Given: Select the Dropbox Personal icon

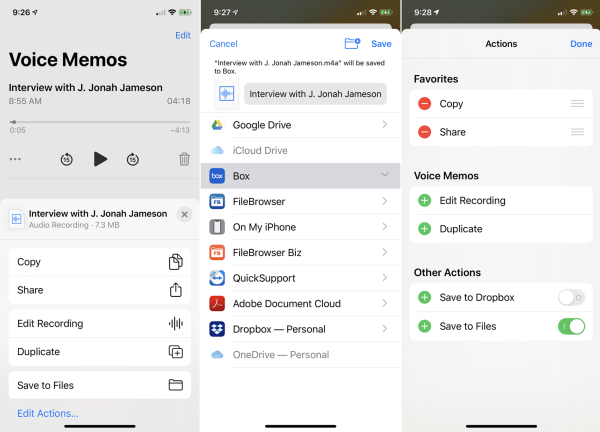Looking at the screenshot, I should [x=217, y=329].
